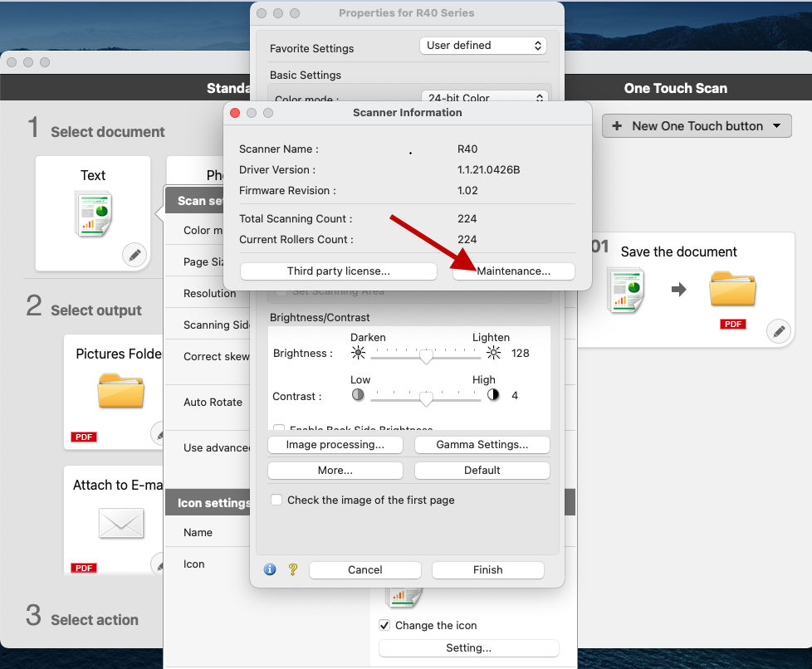Image resolution: width=812 pixels, height=669 pixels.
Task: Select the Attach to E-mail envelope icon
Action: [120, 524]
